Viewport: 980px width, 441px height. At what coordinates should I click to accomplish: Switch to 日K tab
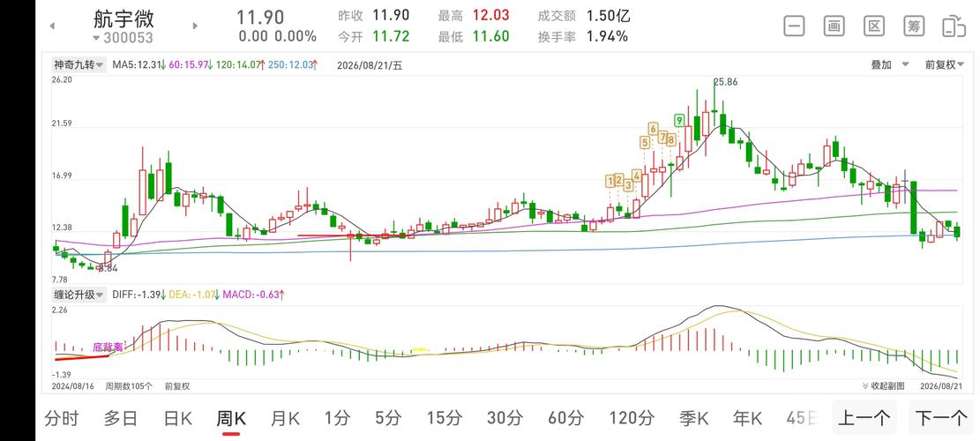coord(177,419)
